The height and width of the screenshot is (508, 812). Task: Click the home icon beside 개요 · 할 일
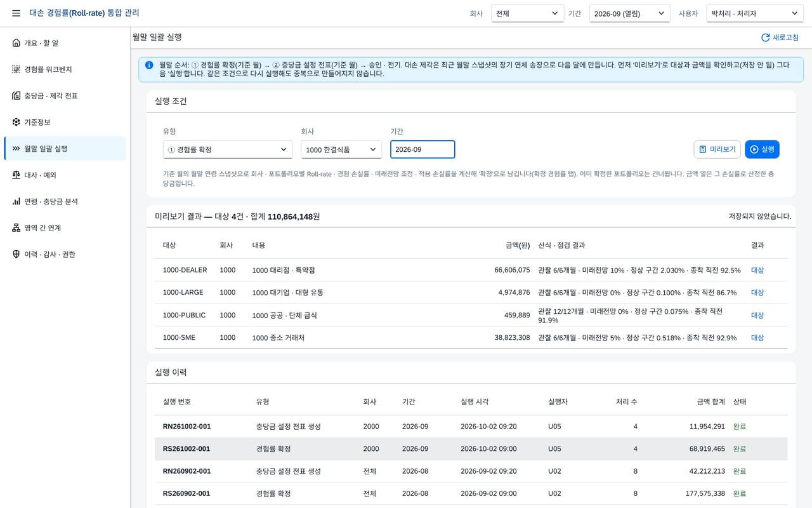[x=16, y=43]
